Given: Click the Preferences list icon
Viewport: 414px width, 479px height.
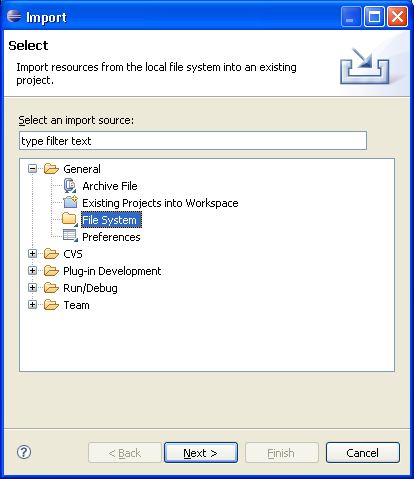Looking at the screenshot, I should click(70, 236).
